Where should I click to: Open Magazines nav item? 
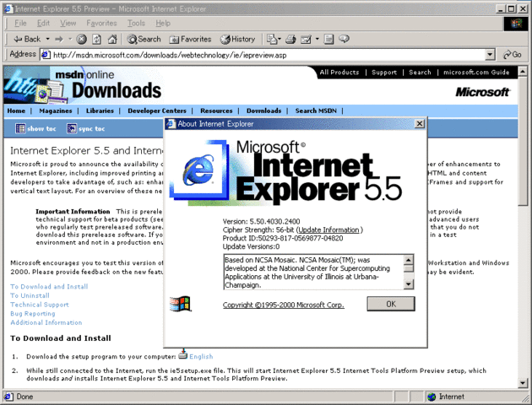tap(55, 111)
